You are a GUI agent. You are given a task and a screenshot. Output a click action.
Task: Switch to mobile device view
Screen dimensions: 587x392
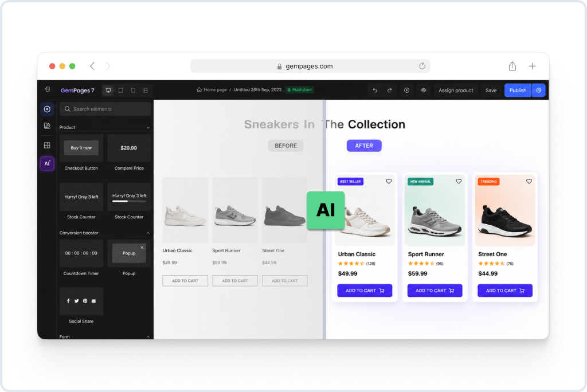tap(133, 90)
